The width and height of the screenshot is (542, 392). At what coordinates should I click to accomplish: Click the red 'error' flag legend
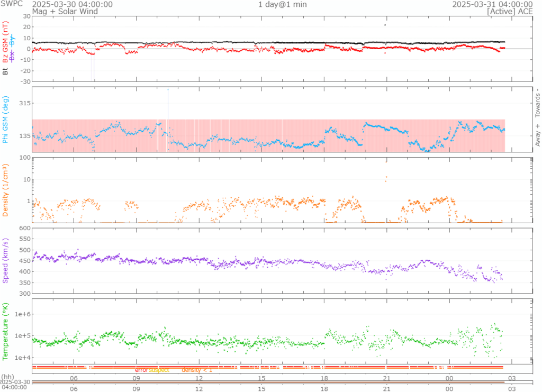pyautogui.click(x=141, y=370)
